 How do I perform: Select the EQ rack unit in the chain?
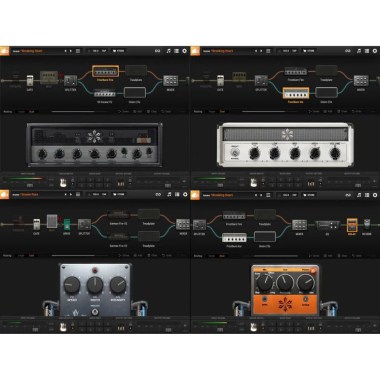tap(327, 225)
